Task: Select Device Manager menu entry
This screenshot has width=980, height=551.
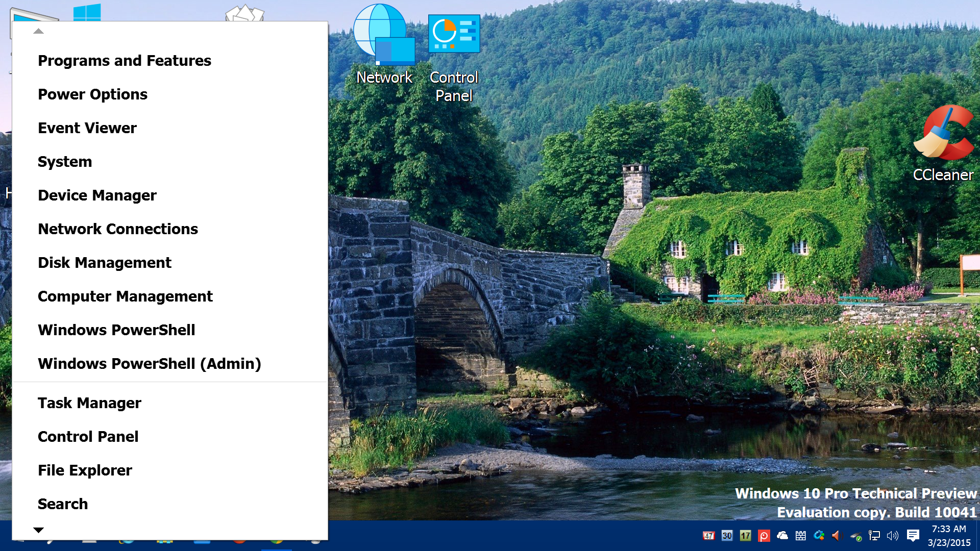Action: (97, 195)
